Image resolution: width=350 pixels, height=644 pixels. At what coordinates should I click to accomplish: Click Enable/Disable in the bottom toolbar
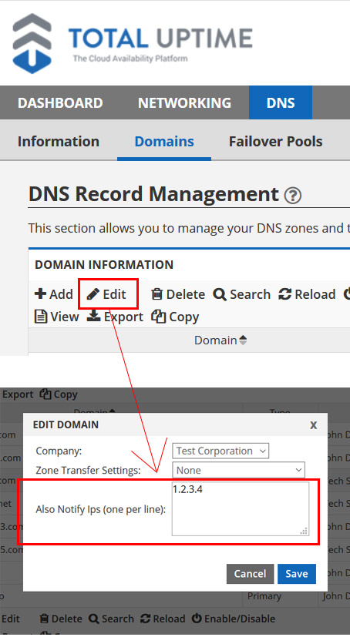click(x=234, y=619)
